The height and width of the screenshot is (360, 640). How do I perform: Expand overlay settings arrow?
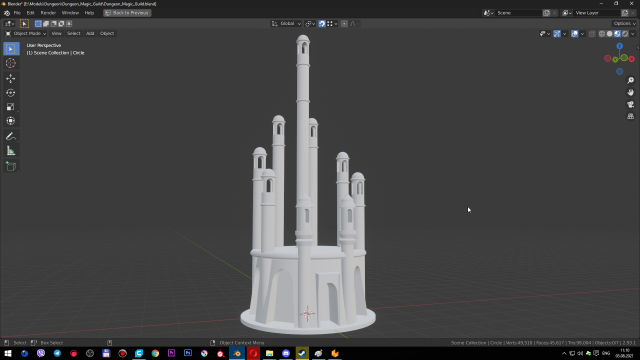click(x=582, y=34)
